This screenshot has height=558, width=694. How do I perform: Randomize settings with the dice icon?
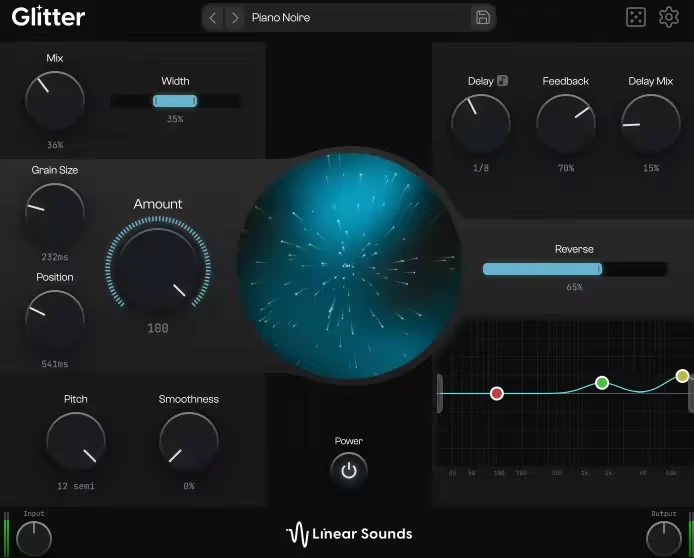point(636,17)
